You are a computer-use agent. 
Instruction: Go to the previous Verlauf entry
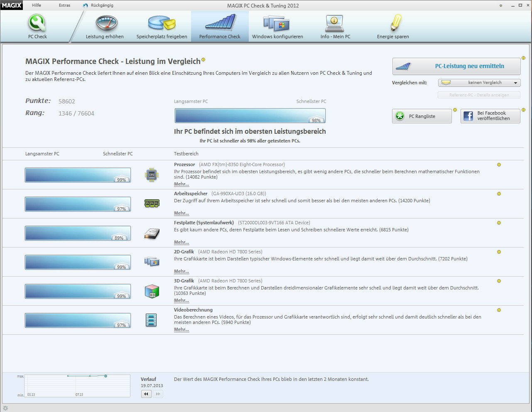click(x=146, y=394)
